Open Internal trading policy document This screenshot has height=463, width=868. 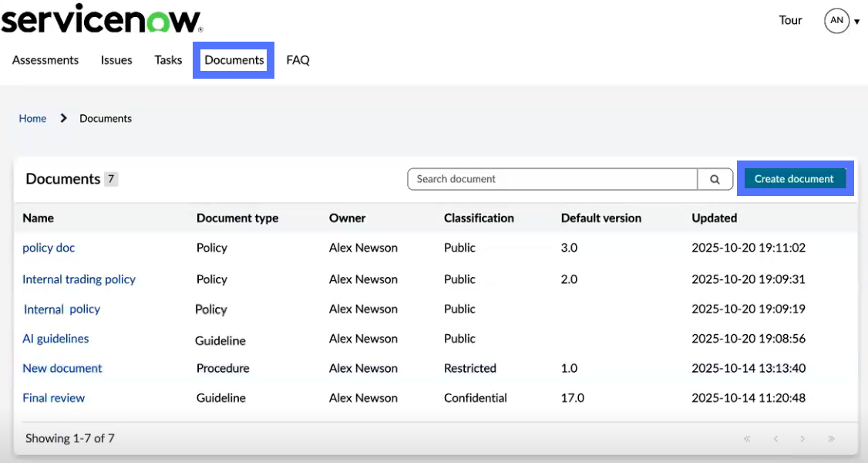pos(79,279)
